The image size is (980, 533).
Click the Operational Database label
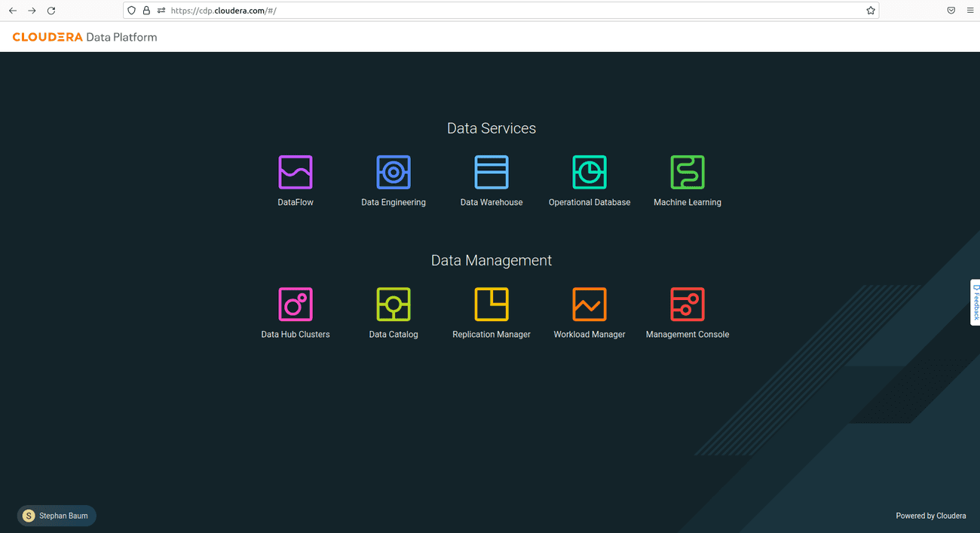tap(590, 202)
